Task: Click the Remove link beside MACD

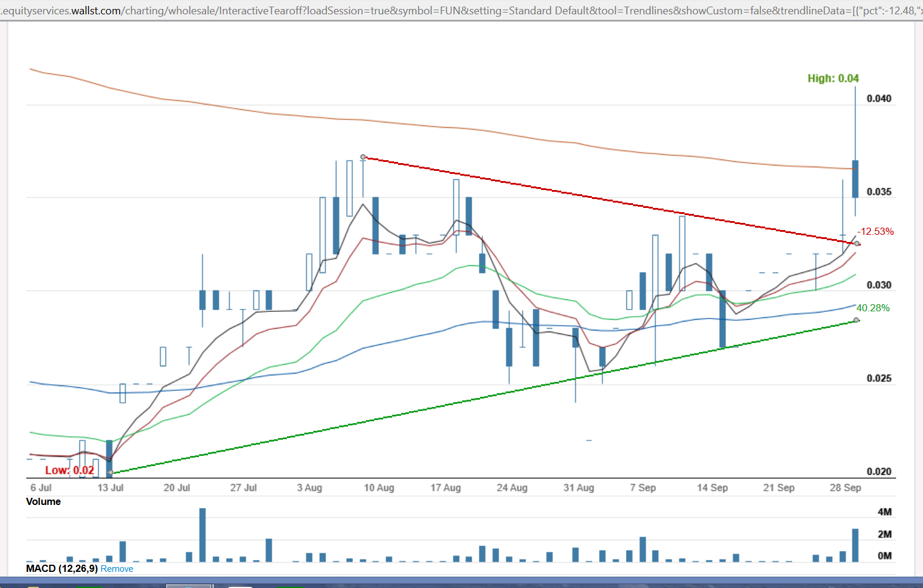Action: tap(117, 569)
